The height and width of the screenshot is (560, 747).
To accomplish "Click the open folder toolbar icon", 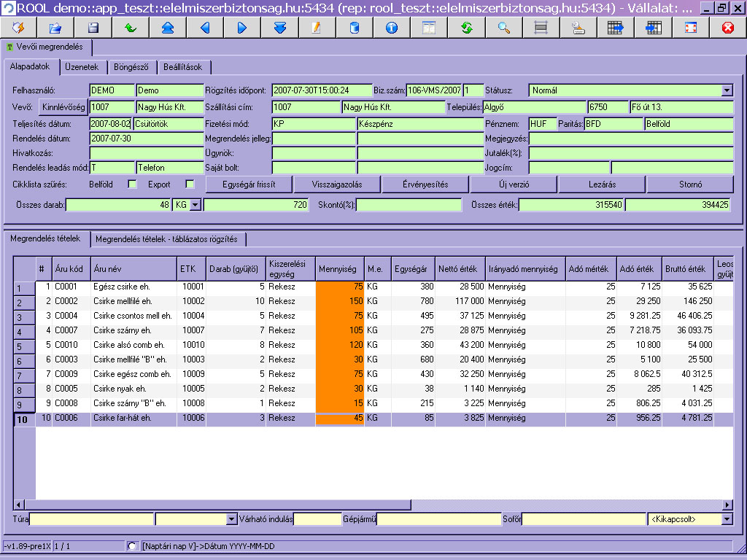I will click(55, 28).
